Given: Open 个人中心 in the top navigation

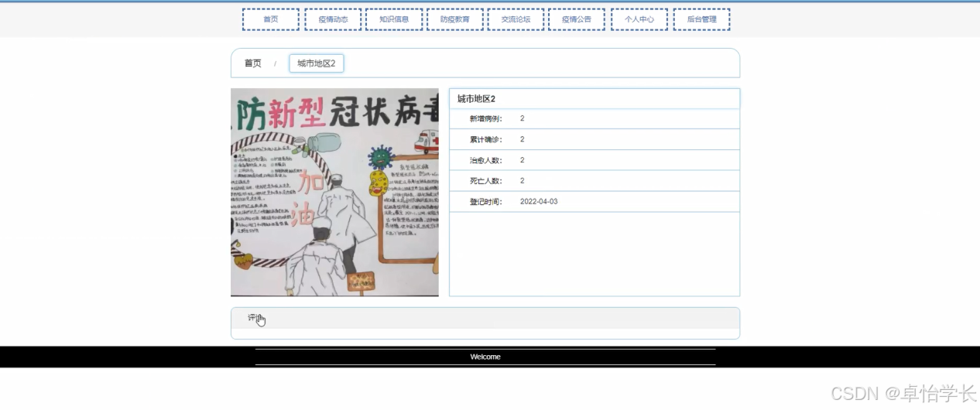Looking at the screenshot, I should 639,19.
